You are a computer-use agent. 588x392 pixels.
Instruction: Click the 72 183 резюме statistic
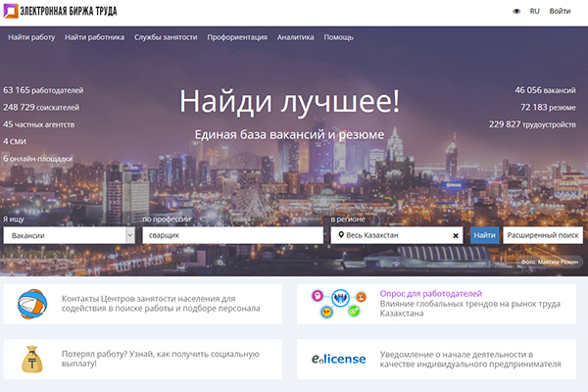[548, 107]
